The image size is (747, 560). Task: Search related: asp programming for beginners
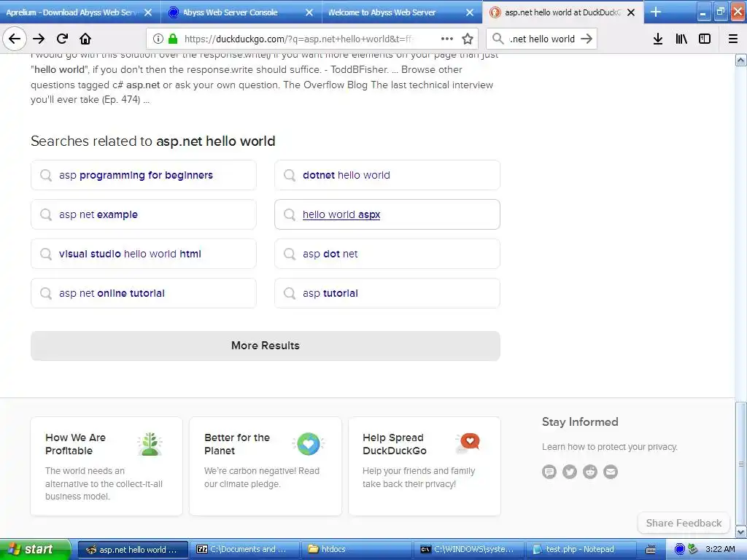tap(144, 175)
